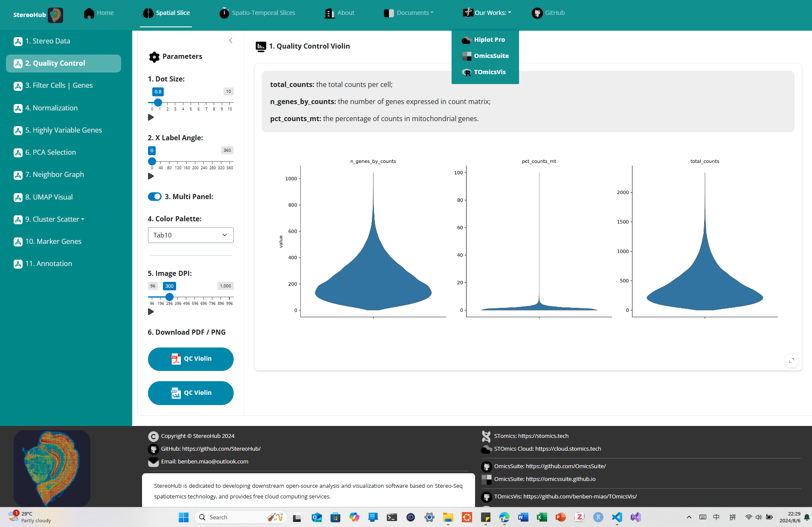The height and width of the screenshot is (527, 812).
Task: Click the Hiplot Pro cloud icon
Action: (467, 40)
